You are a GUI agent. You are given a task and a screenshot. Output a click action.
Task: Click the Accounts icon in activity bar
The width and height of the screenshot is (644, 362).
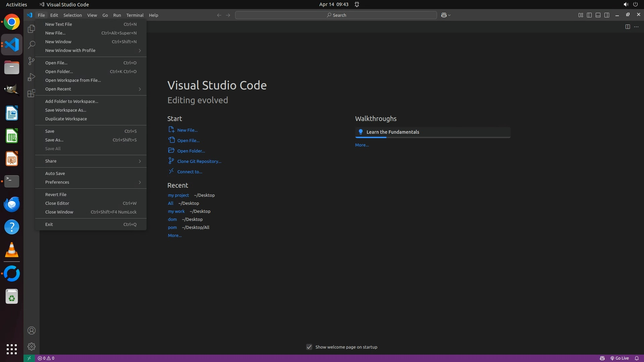[31, 330]
